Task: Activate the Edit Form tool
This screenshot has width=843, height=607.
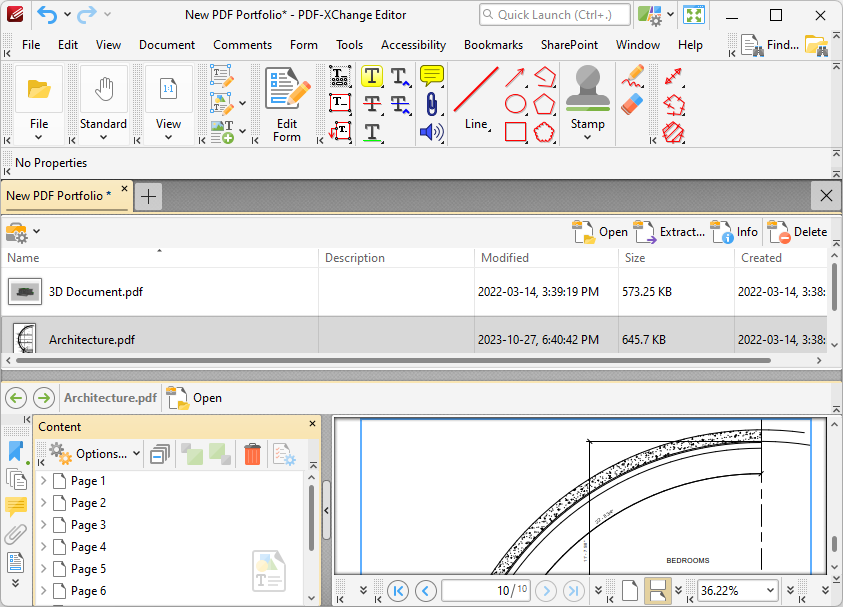Action: click(287, 104)
